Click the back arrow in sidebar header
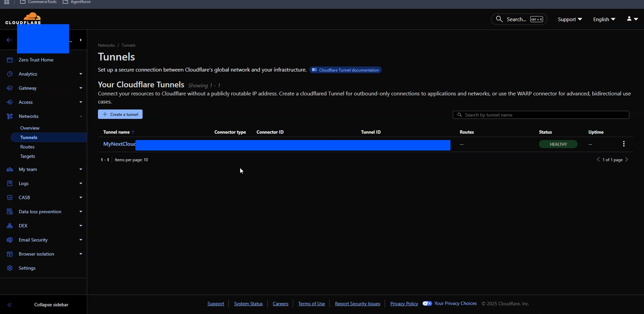Image resolution: width=644 pixels, height=314 pixels. [x=9, y=40]
